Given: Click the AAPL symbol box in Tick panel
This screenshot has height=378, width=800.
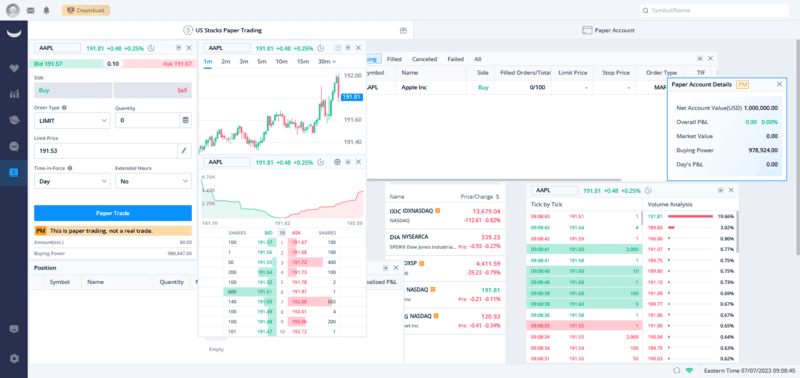Looking at the screenshot, I should pos(554,190).
